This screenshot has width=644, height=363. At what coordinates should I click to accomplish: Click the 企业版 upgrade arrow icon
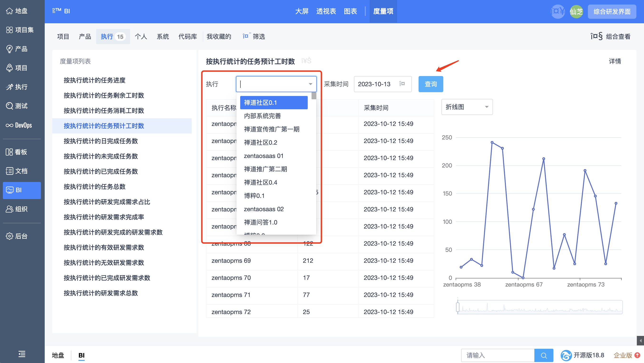(x=637, y=355)
